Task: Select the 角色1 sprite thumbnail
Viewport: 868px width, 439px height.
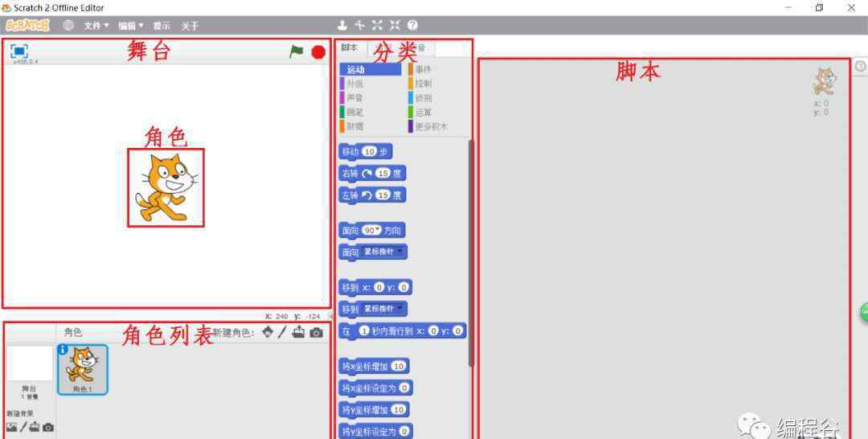Action: (83, 369)
